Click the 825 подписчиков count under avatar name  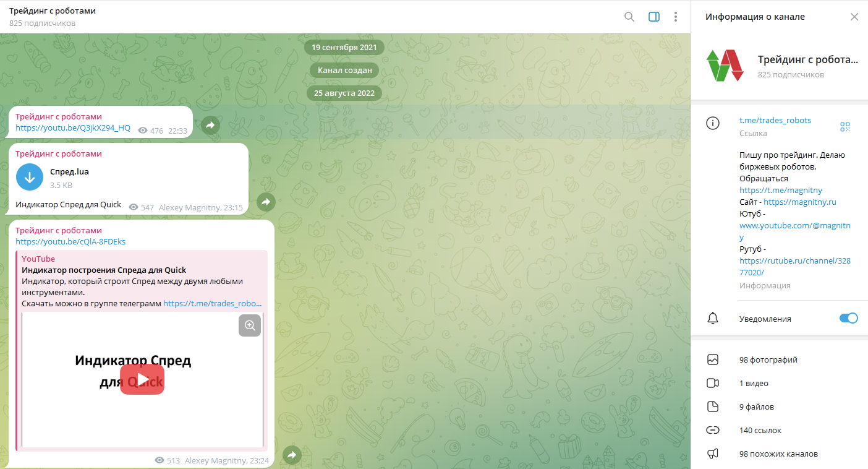coord(791,74)
